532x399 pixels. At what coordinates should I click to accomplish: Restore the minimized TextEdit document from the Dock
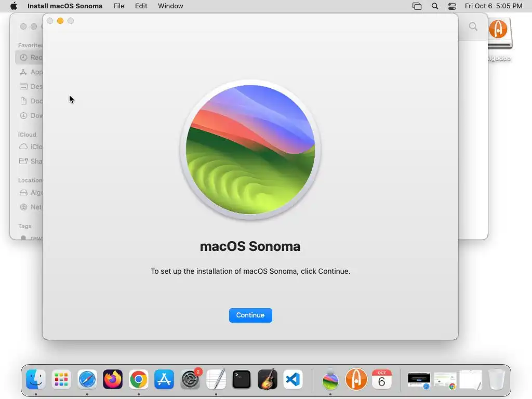[x=471, y=380]
